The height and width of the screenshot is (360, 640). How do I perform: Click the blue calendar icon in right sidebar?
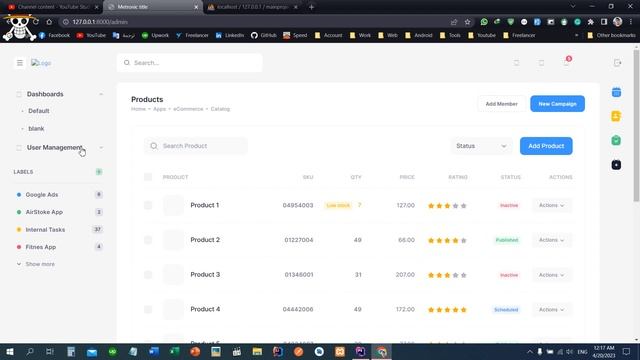coord(616,92)
